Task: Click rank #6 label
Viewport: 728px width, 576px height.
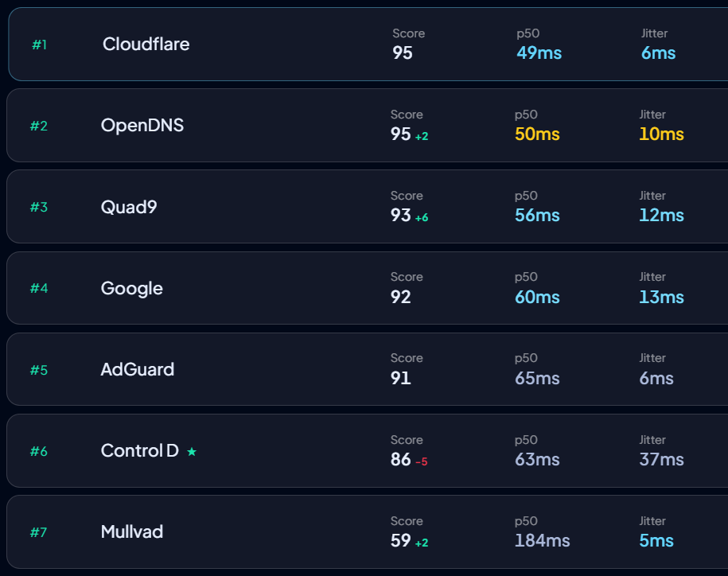Action: pos(39,451)
